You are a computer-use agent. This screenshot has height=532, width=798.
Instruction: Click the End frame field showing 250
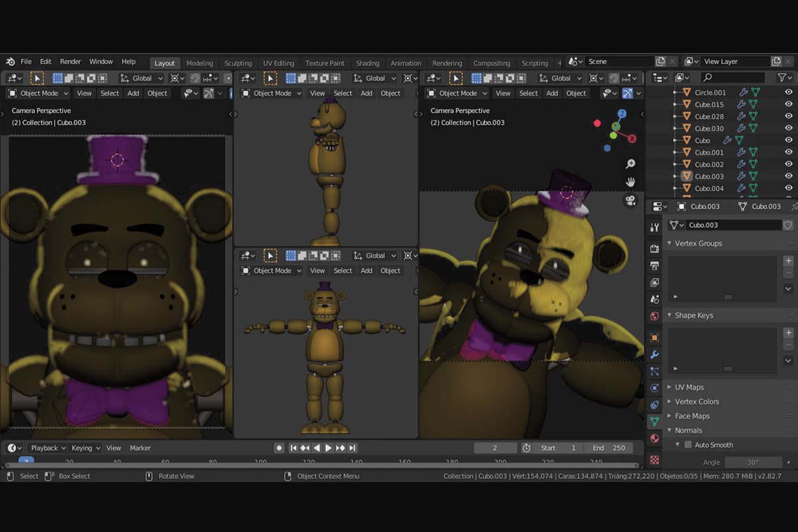(x=608, y=448)
